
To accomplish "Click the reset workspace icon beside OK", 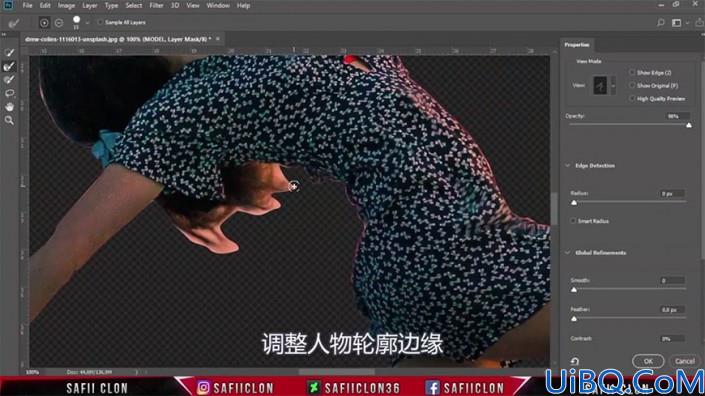I will [575, 361].
